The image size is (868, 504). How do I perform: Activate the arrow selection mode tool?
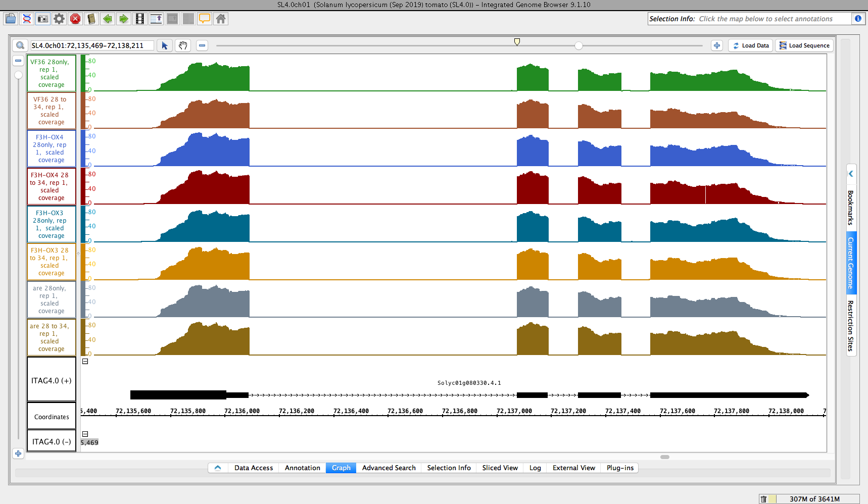(x=165, y=45)
